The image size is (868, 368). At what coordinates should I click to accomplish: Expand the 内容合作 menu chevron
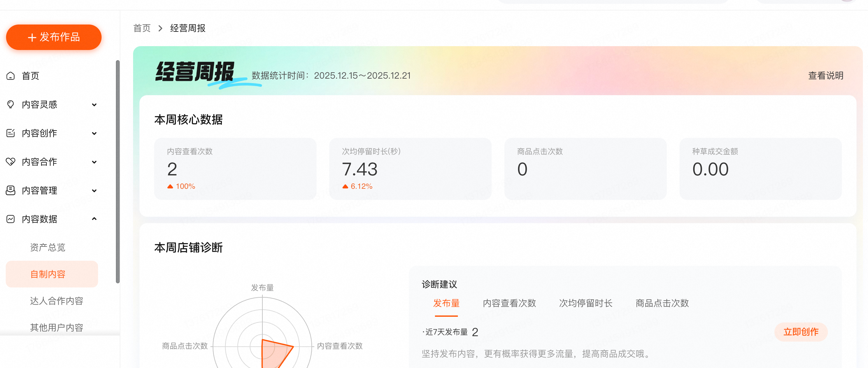pos(94,162)
